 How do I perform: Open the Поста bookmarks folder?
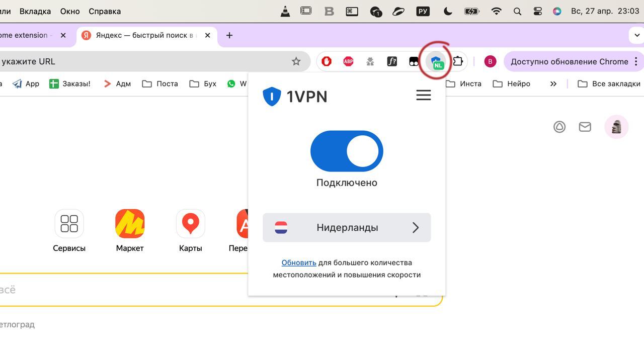(x=160, y=83)
